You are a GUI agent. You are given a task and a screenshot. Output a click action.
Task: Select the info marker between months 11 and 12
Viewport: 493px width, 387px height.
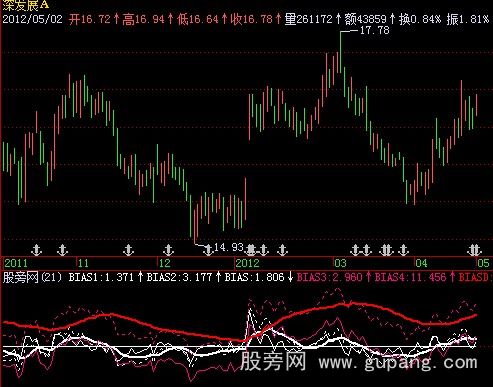128,250
